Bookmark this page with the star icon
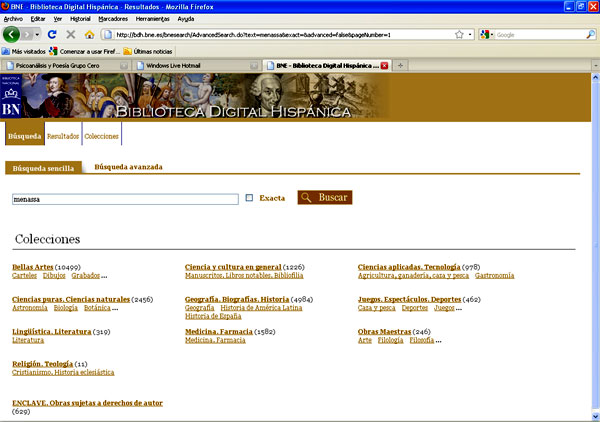600x422 pixels. (x=459, y=35)
